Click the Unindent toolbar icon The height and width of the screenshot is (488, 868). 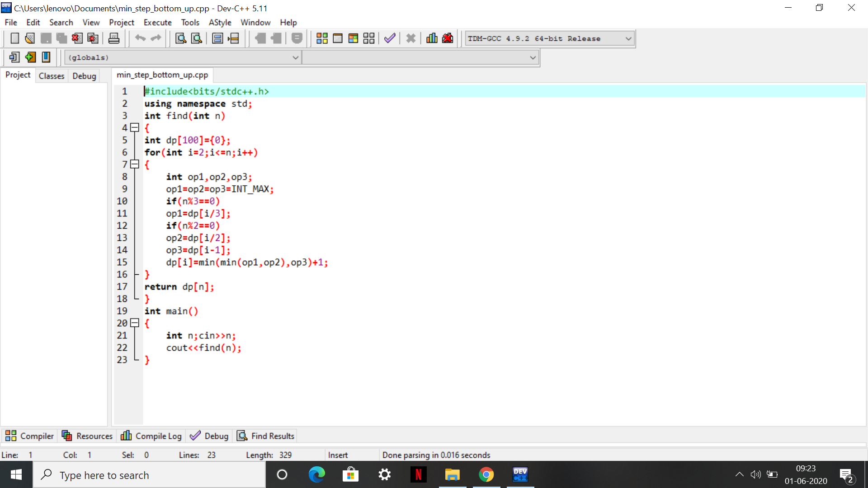(x=276, y=38)
